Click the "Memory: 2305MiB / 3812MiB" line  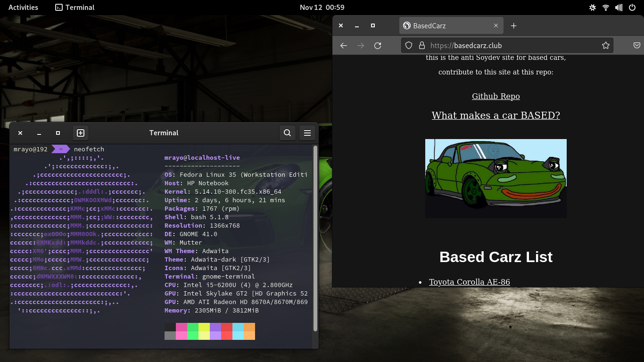coord(212,311)
